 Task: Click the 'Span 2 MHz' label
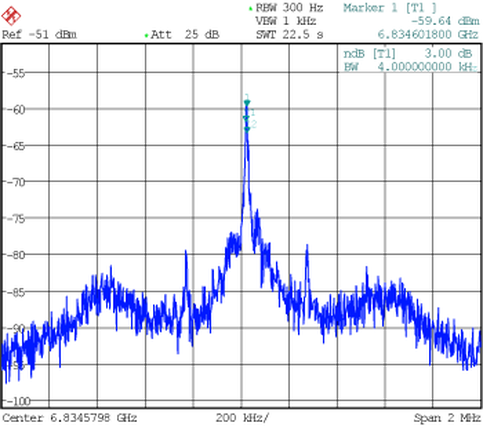(x=447, y=418)
